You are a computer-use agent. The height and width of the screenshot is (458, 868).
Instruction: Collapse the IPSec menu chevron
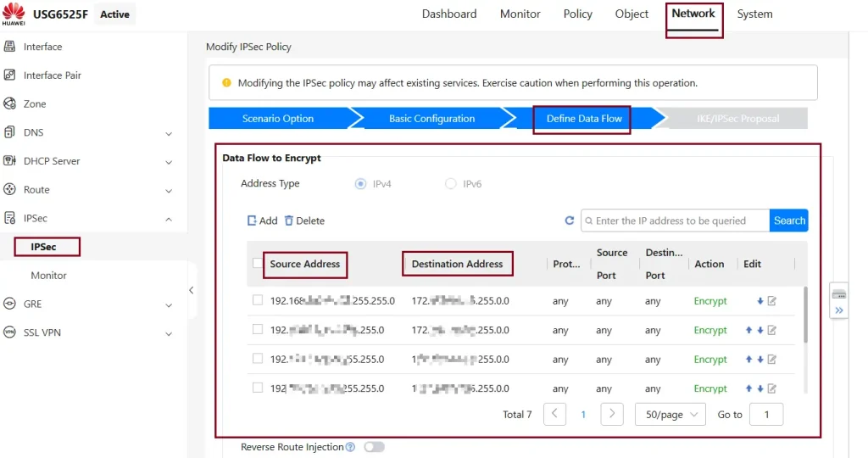click(x=169, y=220)
